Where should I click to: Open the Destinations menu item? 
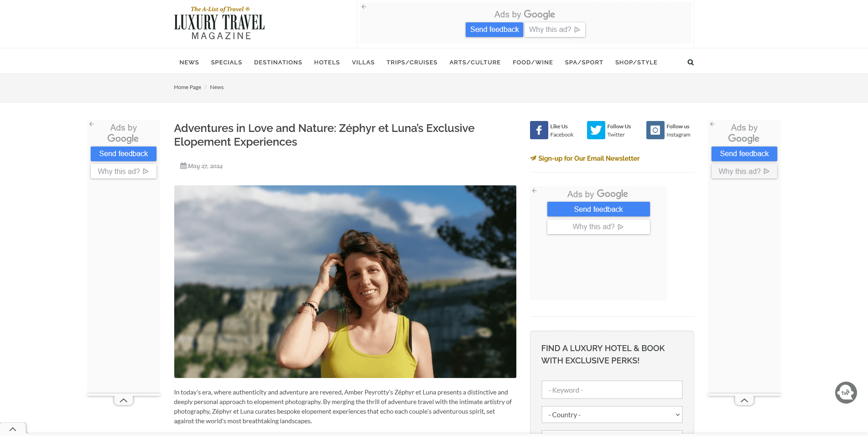pyautogui.click(x=278, y=63)
